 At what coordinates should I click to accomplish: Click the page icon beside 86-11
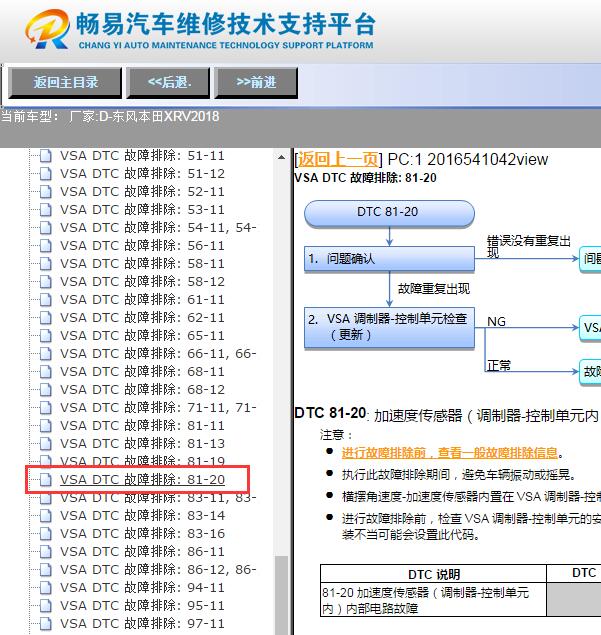click(46, 552)
